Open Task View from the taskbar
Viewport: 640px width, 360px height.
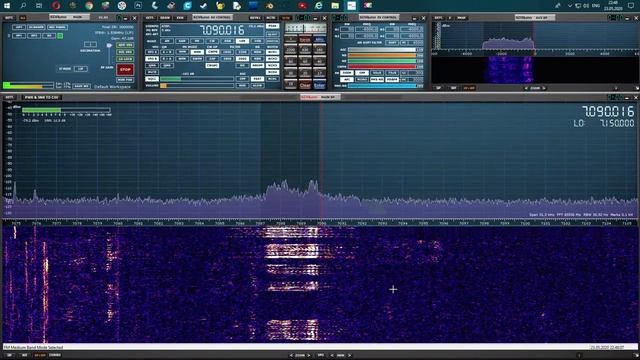pyautogui.click(x=39, y=6)
